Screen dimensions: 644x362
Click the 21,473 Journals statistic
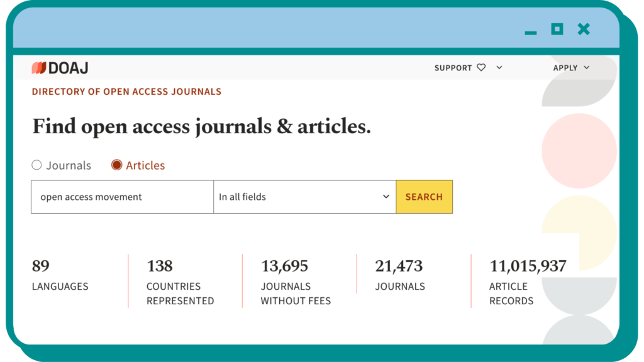[x=400, y=275]
